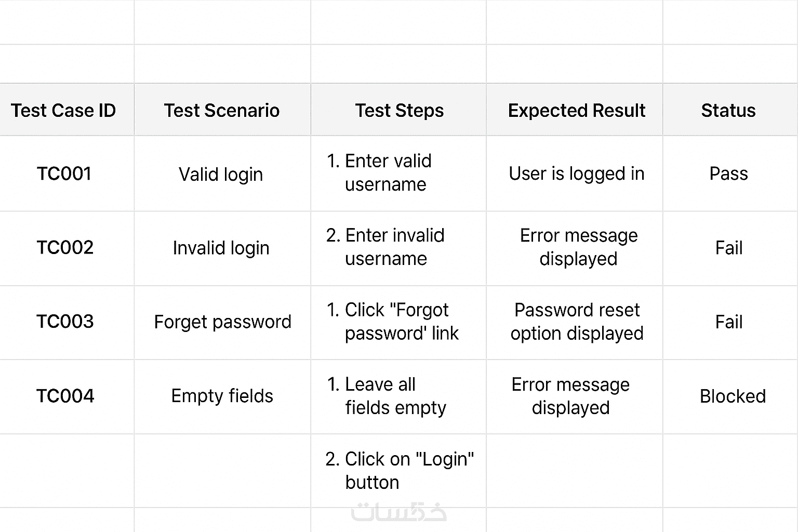
Task: Click the Test Scenario header cell
Action: pos(222,110)
